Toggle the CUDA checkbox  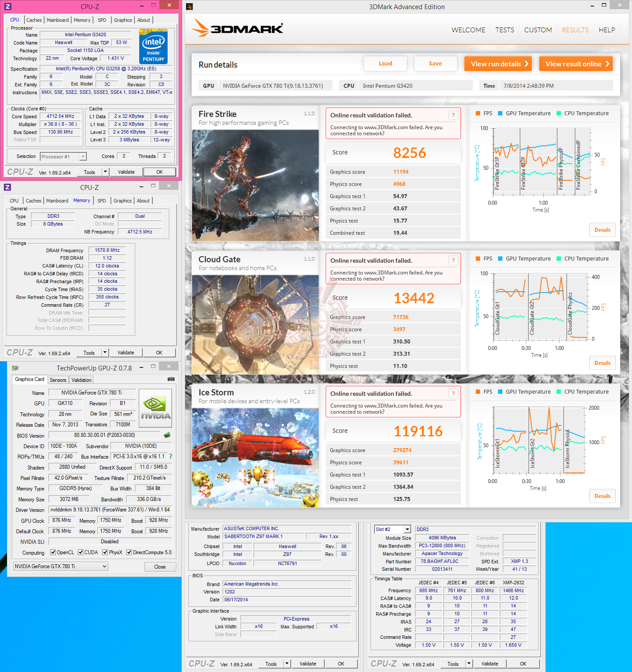click(80, 552)
